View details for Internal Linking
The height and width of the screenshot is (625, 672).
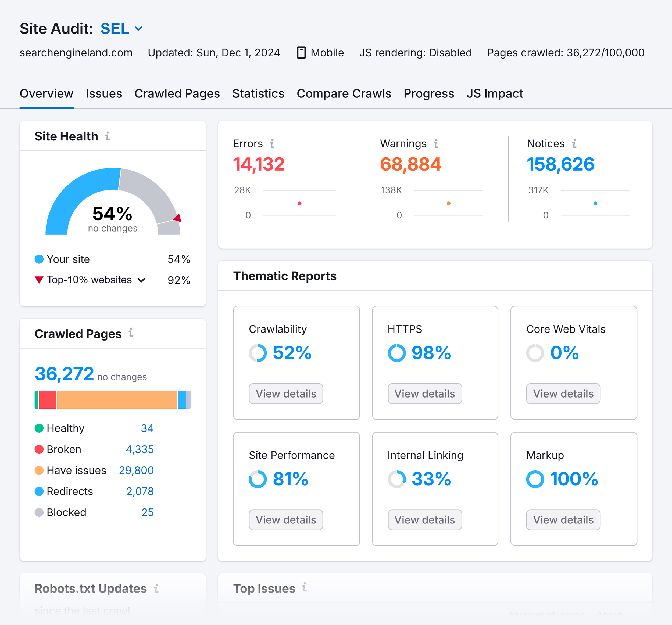[425, 520]
